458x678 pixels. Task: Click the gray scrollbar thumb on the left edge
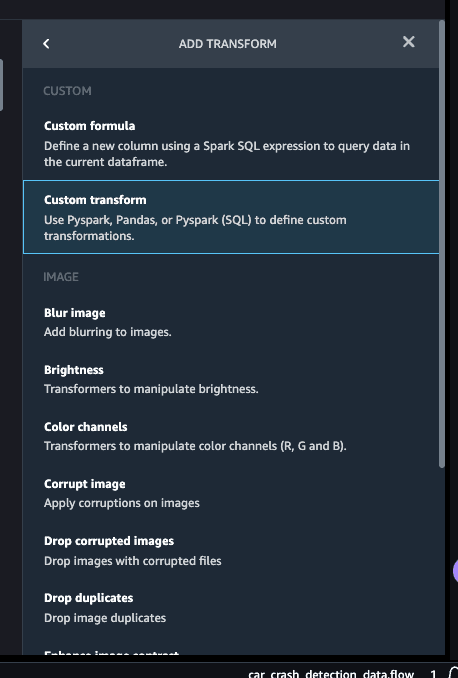click(1, 85)
